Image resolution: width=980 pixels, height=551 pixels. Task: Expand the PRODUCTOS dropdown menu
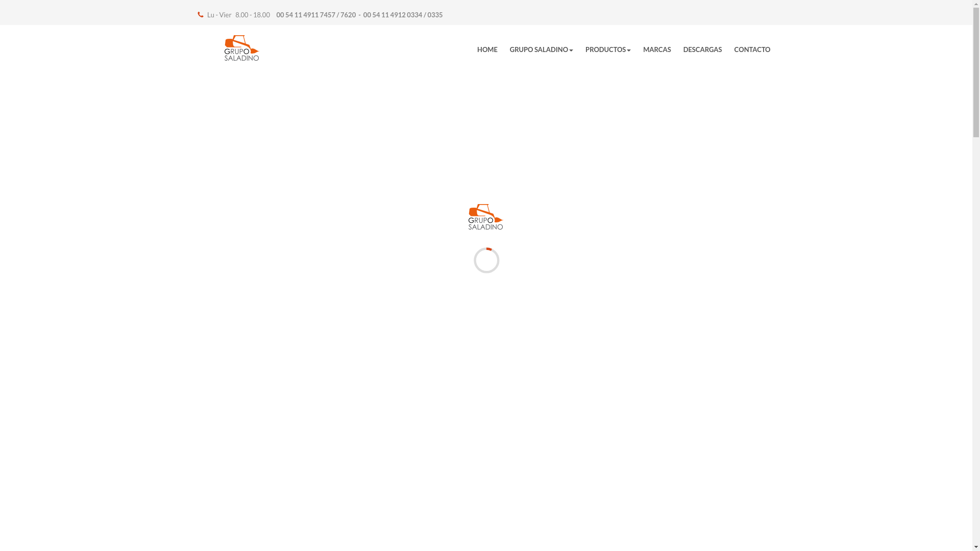[608, 49]
